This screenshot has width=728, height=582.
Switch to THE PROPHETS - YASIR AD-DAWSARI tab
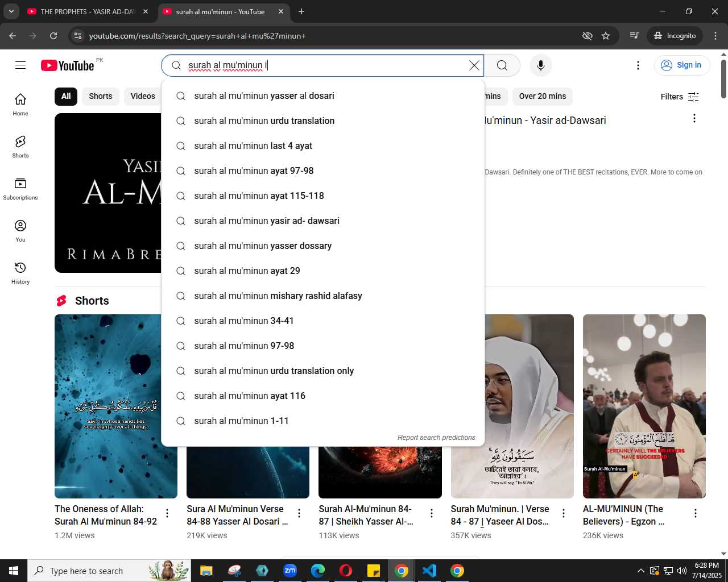(x=88, y=11)
